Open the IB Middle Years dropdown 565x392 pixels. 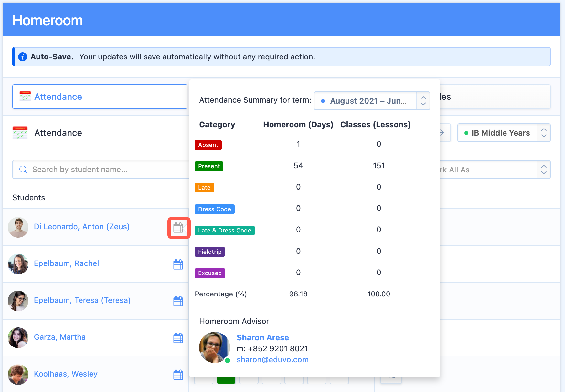click(x=543, y=133)
